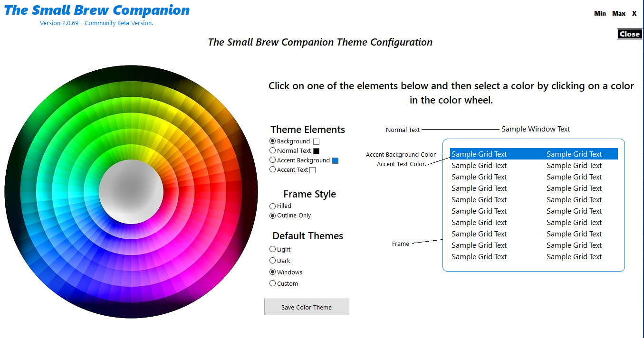Click the blue Accent Background color swatch
This screenshot has width=644, height=338.
[x=336, y=160]
